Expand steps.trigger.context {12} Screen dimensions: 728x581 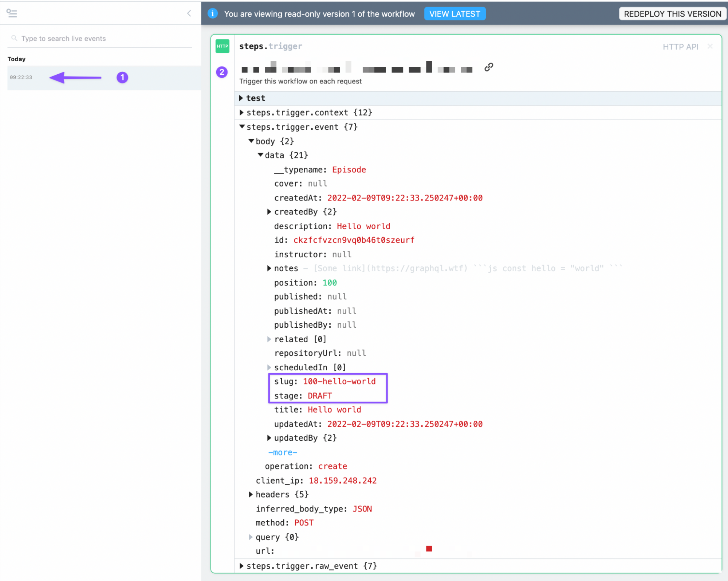(x=241, y=113)
